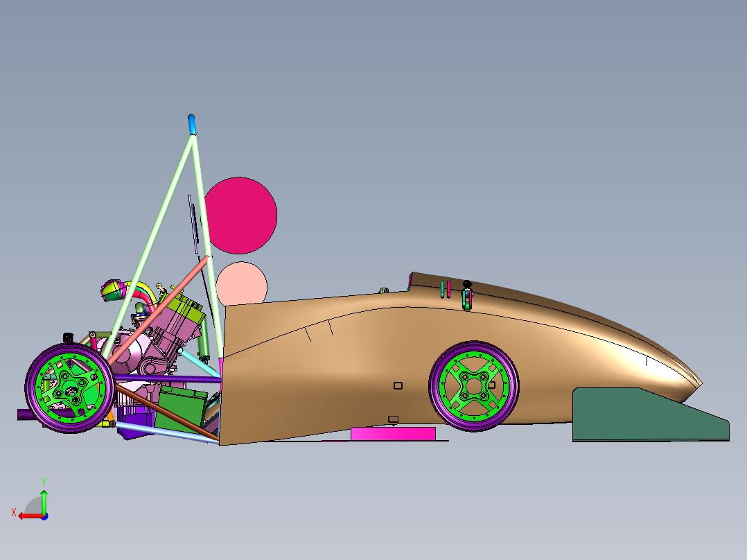Select the teal vertical bar on the nose

[443, 289]
